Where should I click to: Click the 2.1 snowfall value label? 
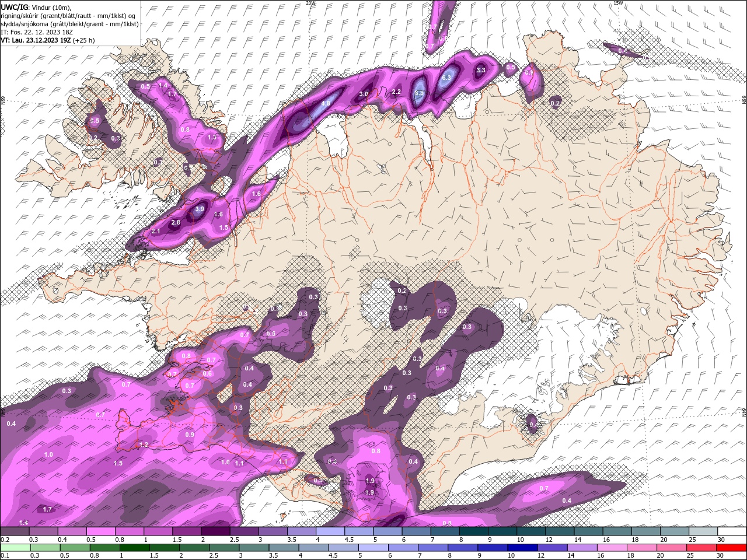(x=156, y=232)
